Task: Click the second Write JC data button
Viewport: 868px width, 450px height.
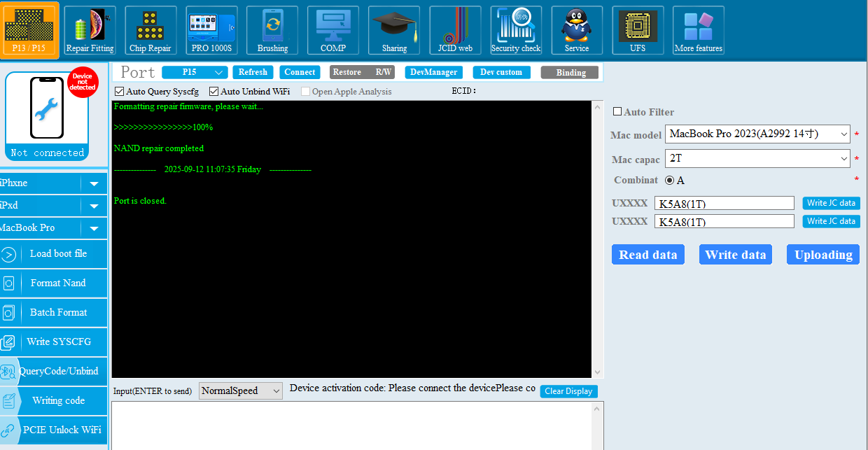Action: click(x=831, y=221)
